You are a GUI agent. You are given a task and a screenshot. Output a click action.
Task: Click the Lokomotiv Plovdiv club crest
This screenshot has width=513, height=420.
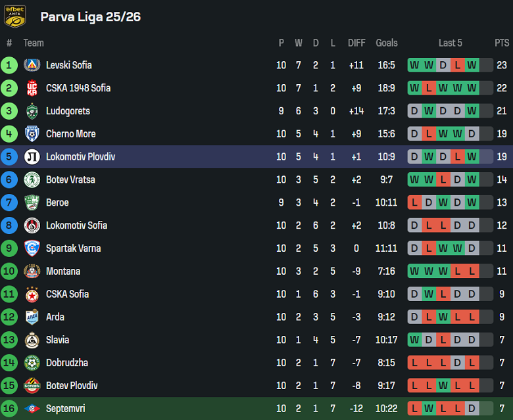(x=32, y=157)
